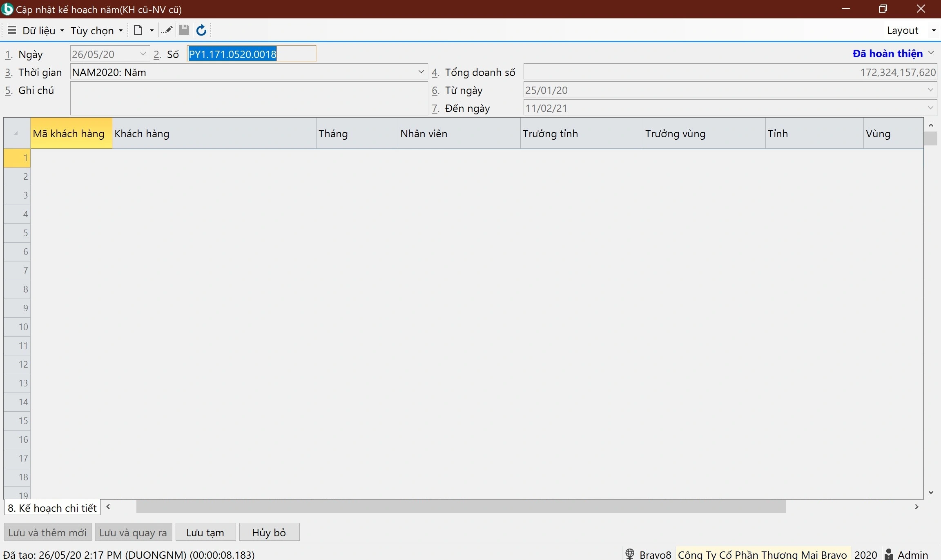Click the pencil edit icon
Viewport: 941px width, 560px height.
pos(167,30)
